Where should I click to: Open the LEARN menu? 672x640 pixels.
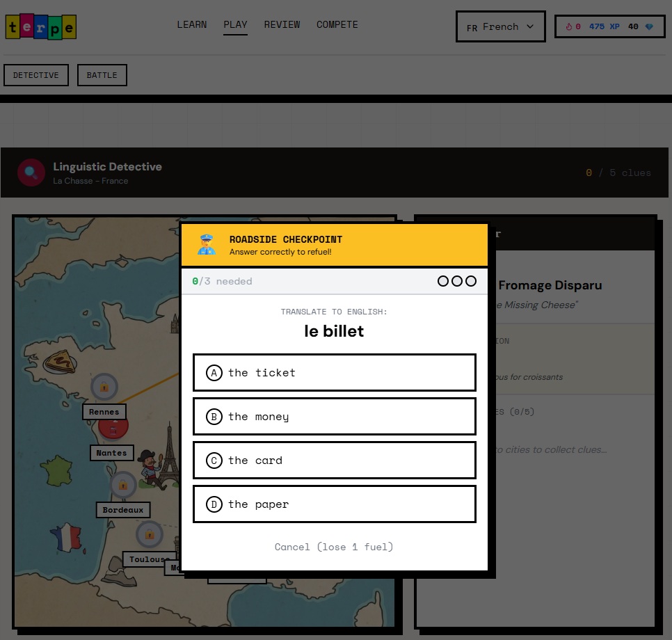pyautogui.click(x=191, y=24)
